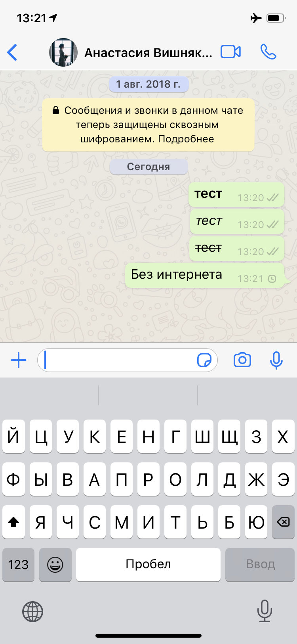297x644 pixels.
Task: Switch keyboard language with globe icon
Action: point(32,611)
